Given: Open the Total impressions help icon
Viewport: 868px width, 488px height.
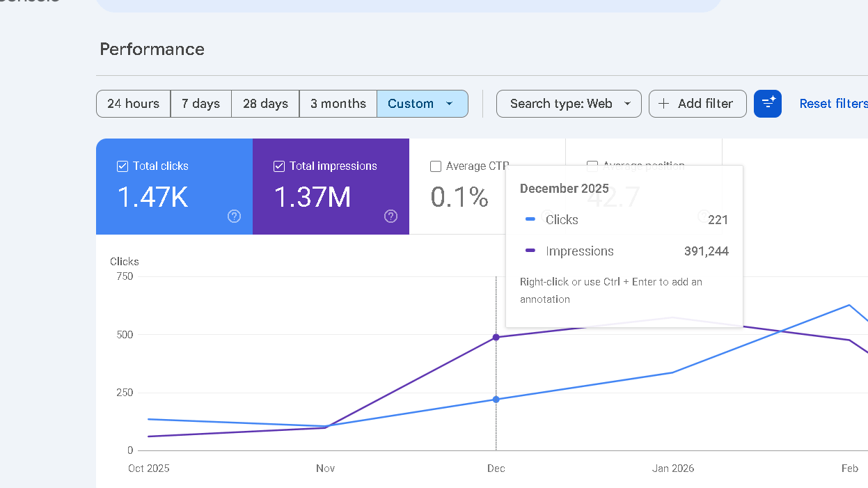Looking at the screenshot, I should click(390, 217).
